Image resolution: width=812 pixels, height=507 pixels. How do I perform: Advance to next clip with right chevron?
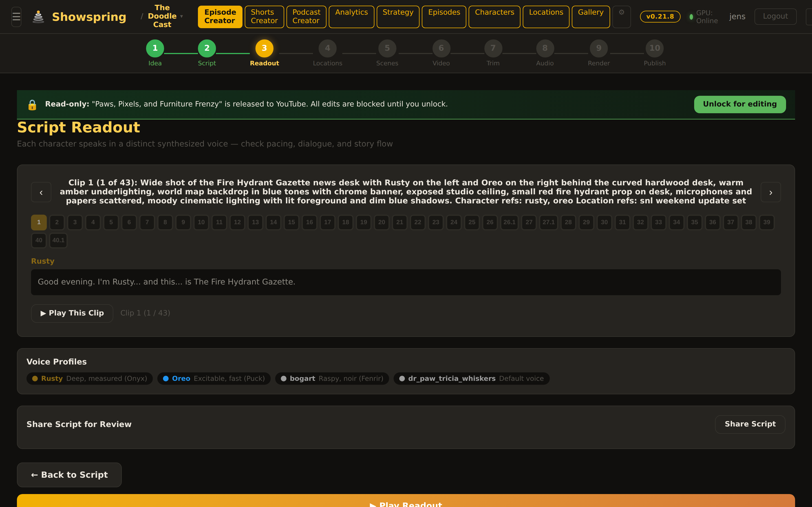pyautogui.click(x=770, y=192)
